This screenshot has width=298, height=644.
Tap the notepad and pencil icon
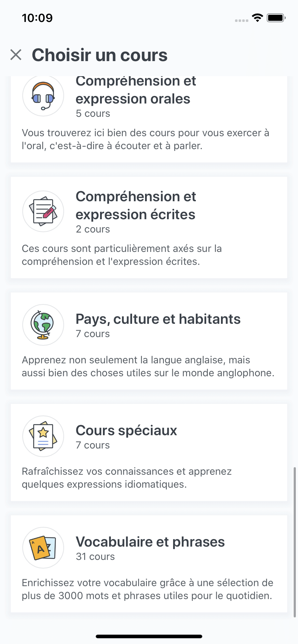pos(43,211)
